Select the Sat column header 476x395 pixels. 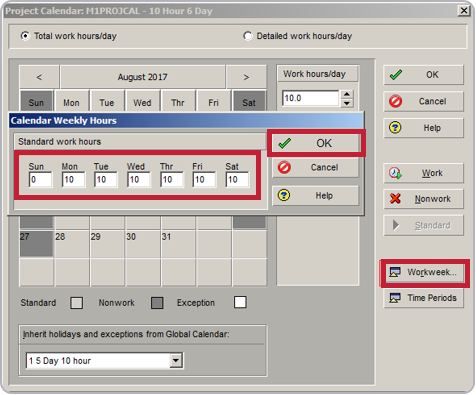click(249, 101)
